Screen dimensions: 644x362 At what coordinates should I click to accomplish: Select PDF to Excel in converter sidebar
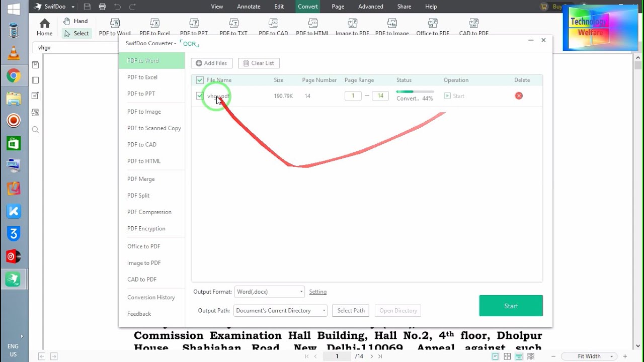point(142,77)
